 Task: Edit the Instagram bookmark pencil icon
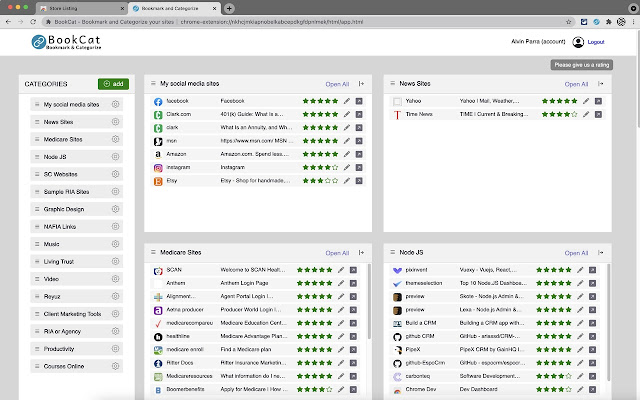pyautogui.click(x=347, y=167)
